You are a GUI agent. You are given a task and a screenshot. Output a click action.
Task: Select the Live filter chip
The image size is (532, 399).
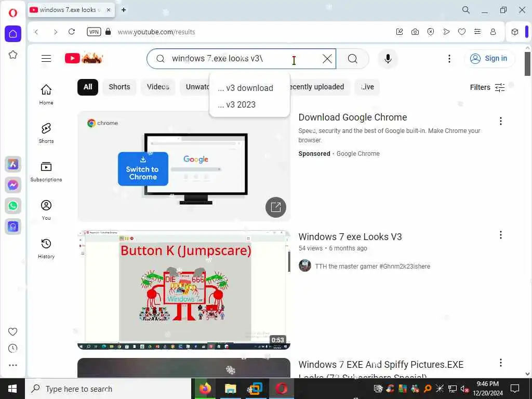click(367, 87)
